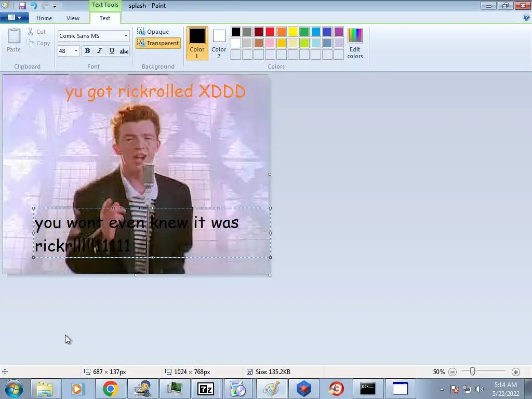532x399 pixels.
Task: Click the zoom in plus button
Action: point(516,372)
